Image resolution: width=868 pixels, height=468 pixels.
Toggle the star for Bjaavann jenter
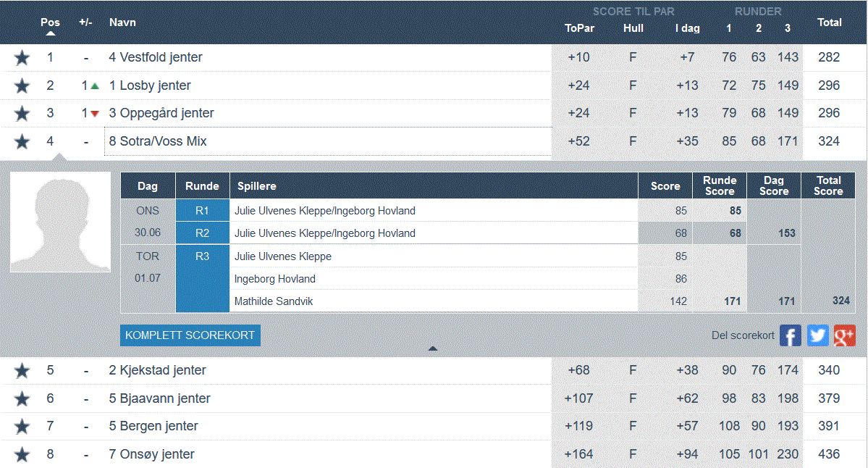coord(22,399)
